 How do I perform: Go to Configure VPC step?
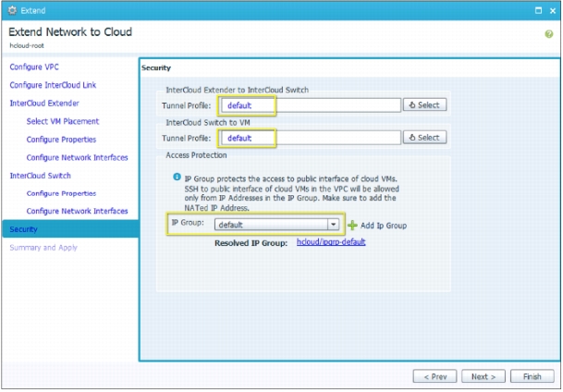34,67
